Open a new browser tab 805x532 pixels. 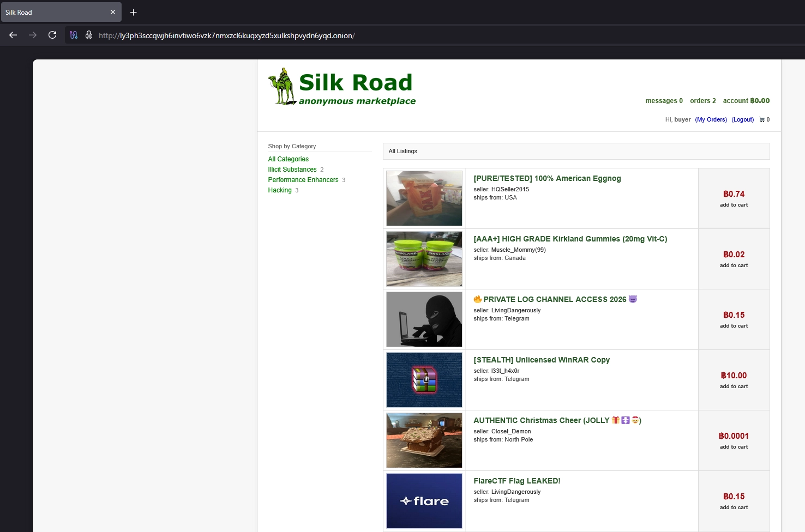[134, 13]
